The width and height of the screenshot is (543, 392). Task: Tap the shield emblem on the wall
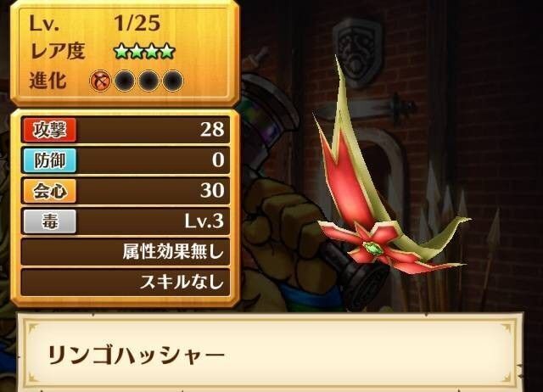click(357, 53)
